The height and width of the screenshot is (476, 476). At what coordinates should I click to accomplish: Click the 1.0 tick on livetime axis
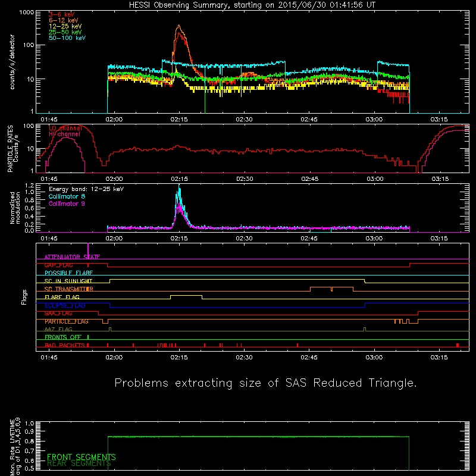tap(29, 423)
